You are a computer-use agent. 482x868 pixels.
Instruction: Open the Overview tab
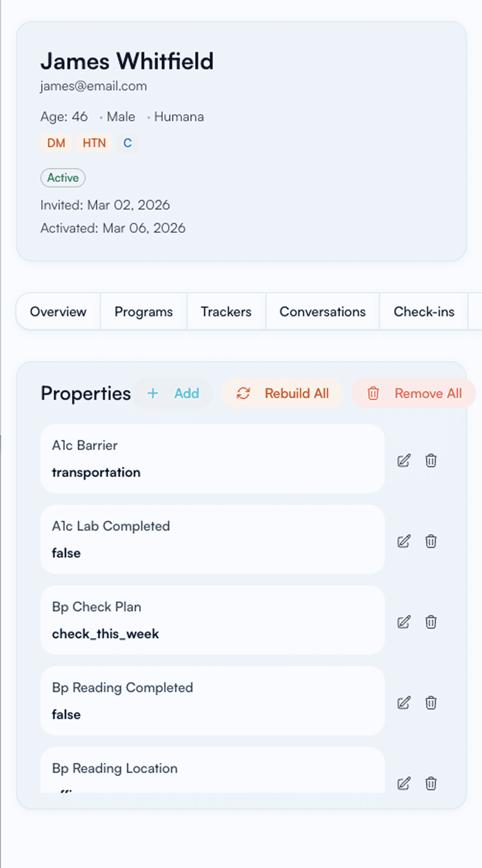(x=58, y=311)
